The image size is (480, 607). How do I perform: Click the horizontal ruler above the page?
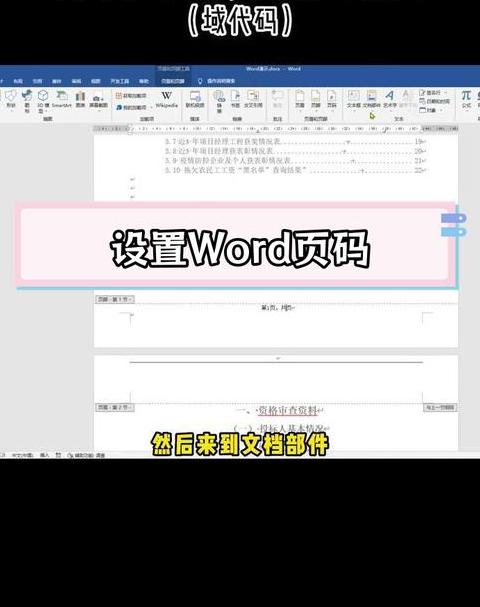point(276,128)
